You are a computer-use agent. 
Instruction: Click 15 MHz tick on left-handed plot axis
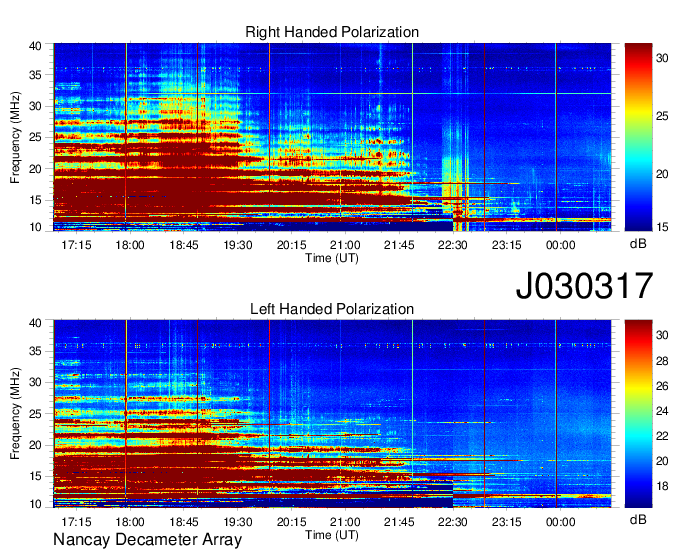[x=35, y=477]
